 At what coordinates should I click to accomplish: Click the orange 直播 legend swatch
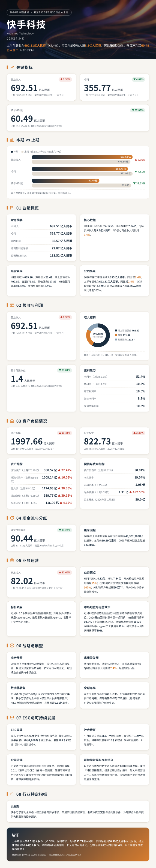pyautogui.click(x=116, y=335)
